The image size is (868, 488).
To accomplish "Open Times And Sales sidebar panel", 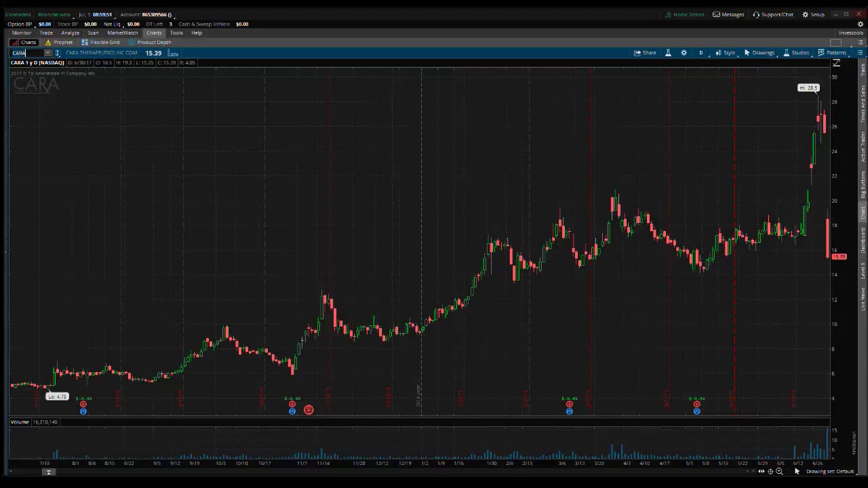I will coord(863,103).
